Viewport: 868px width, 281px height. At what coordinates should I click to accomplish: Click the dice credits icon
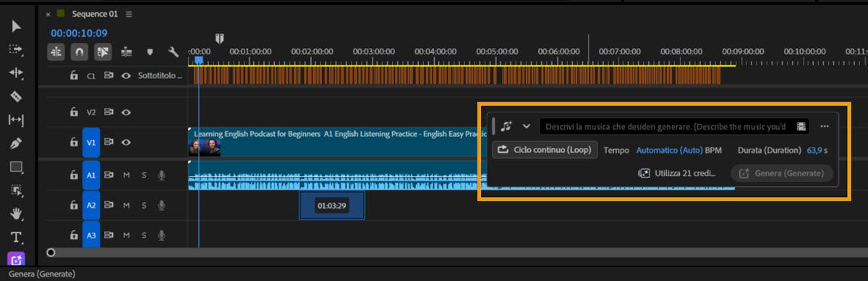(643, 174)
